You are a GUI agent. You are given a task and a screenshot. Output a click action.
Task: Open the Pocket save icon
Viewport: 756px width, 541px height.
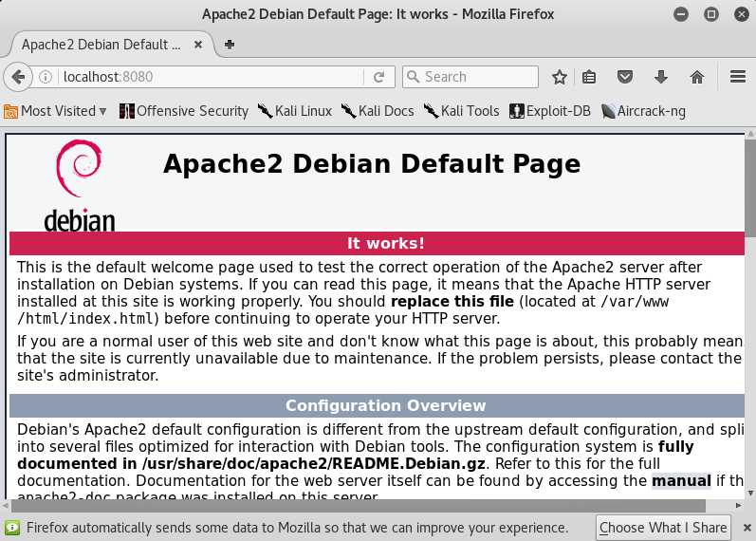(625, 77)
